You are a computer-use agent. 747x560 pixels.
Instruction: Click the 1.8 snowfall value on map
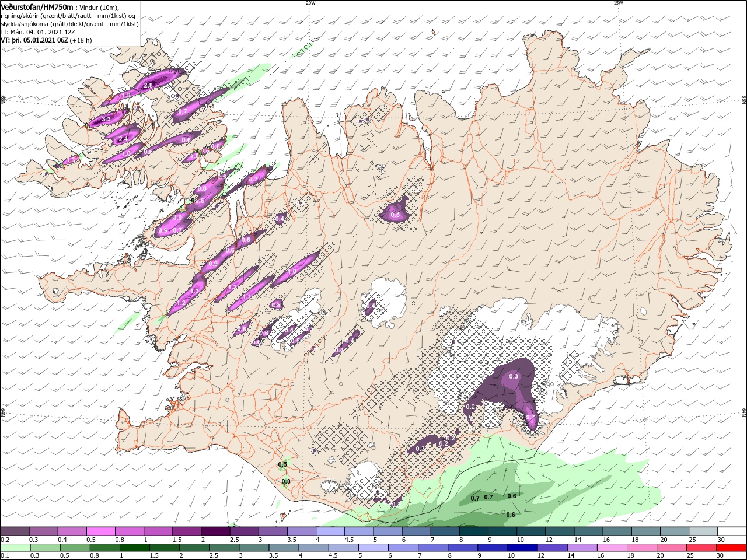click(x=126, y=95)
